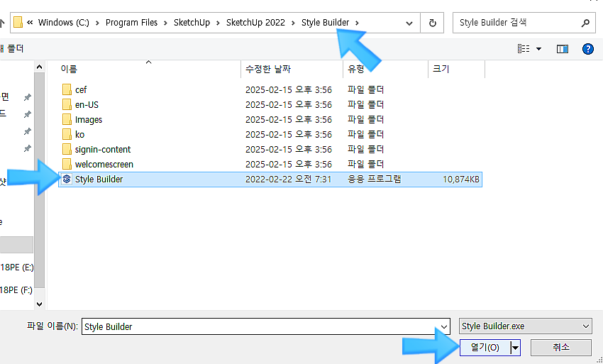
Task: Click the search magnifier icon
Action: (x=585, y=23)
